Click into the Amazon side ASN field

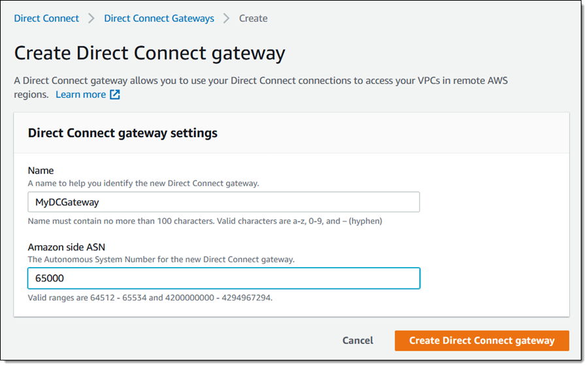(223, 278)
